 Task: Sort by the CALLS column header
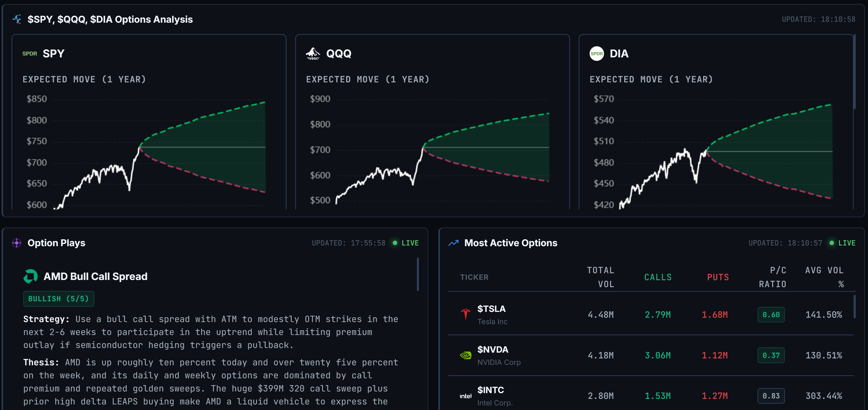point(658,277)
